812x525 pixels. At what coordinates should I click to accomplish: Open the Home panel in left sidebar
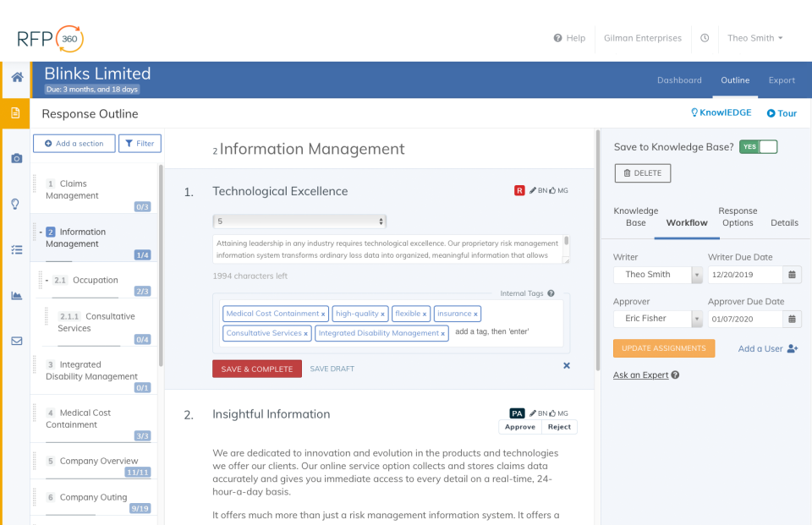click(x=15, y=77)
